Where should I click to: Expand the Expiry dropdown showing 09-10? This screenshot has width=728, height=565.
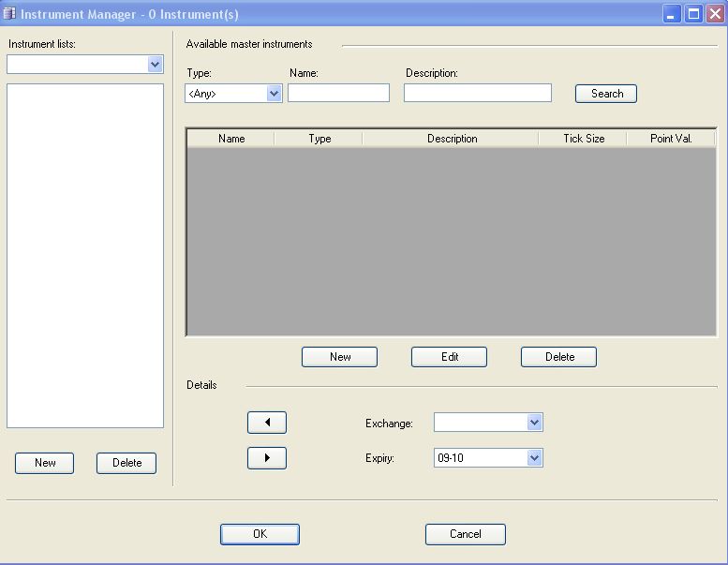(x=534, y=458)
